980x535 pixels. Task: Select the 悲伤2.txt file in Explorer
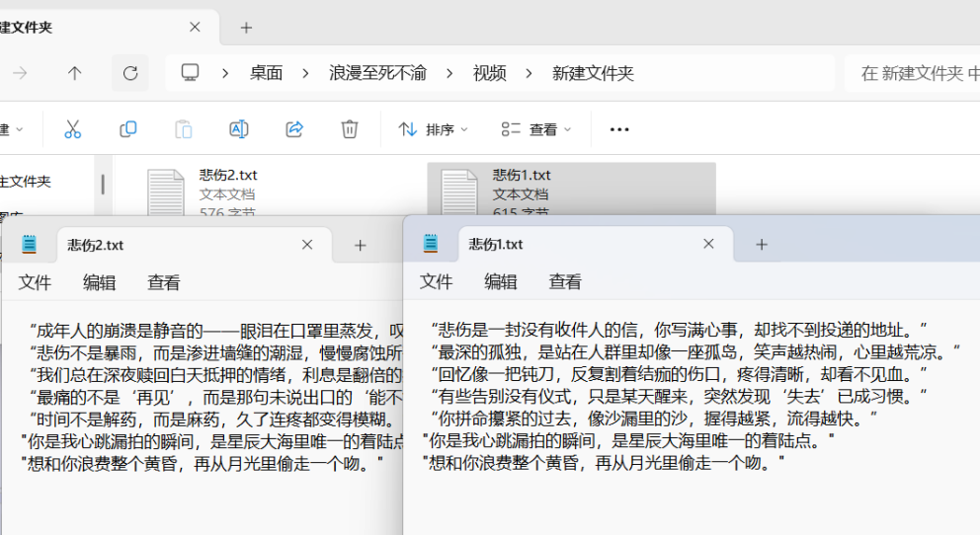tap(263, 190)
